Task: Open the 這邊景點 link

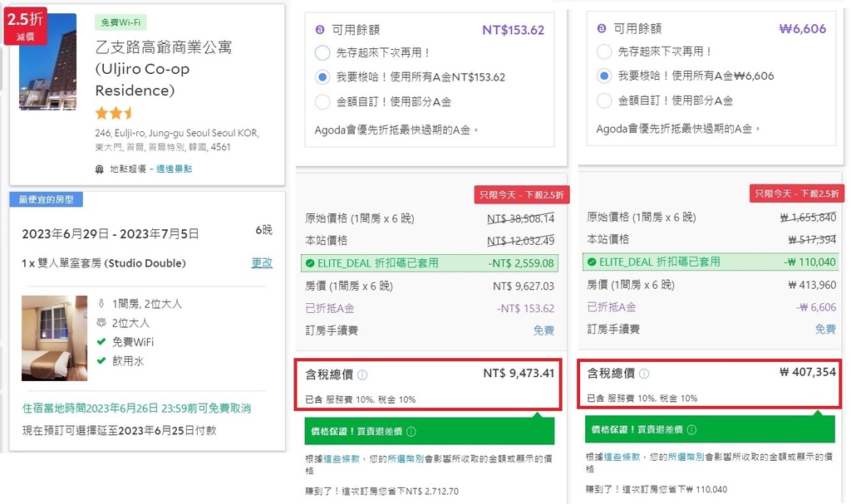Action: (174, 169)
